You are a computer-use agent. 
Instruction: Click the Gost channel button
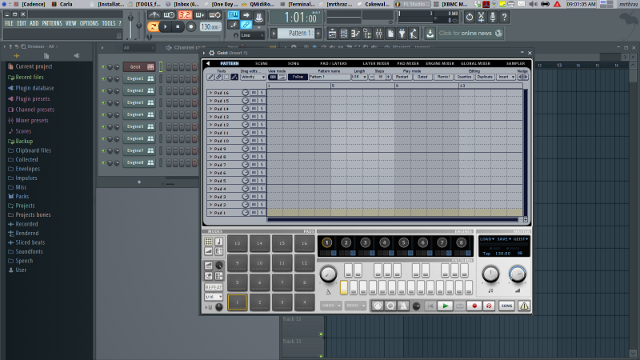[139, 67]
